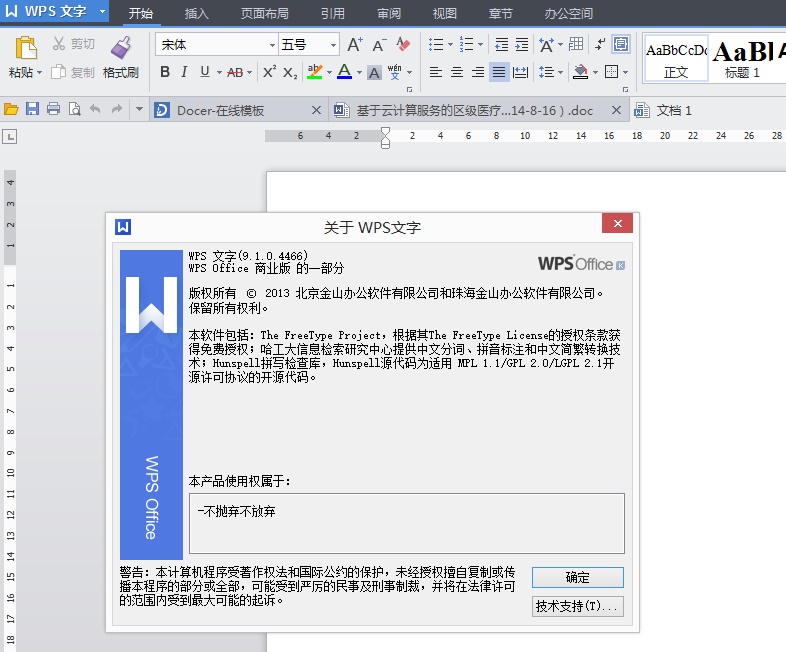Open the font size dropdown (五号)
This screenshot has height=652, width=786.
pos(333,45)
